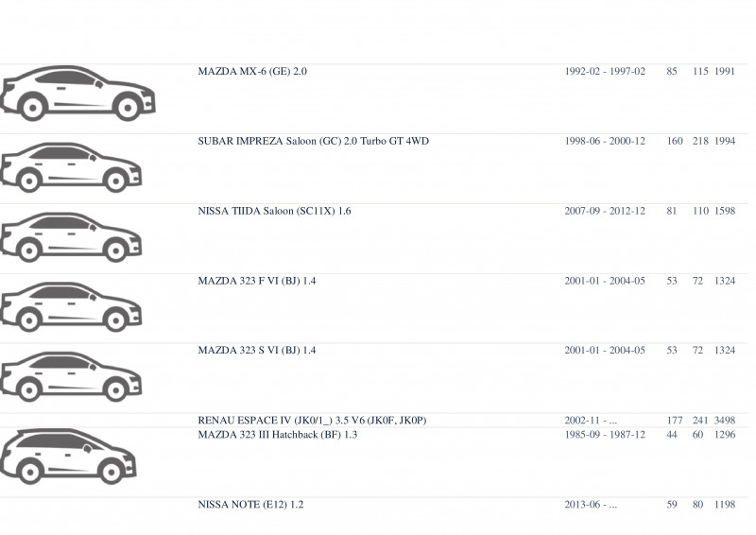The image size is (756, 535).
Task: Open SUBAR IMPREZA Saloon 2.0 Turbo GT entry
Action: (314, 142)
